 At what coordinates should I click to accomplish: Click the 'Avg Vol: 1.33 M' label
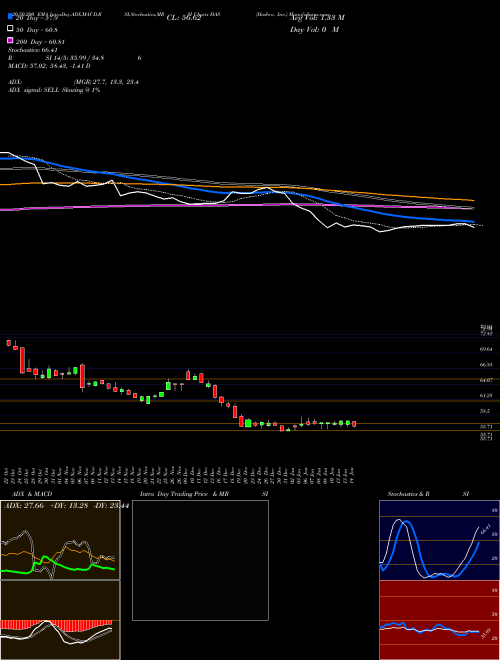click(317, 18)
